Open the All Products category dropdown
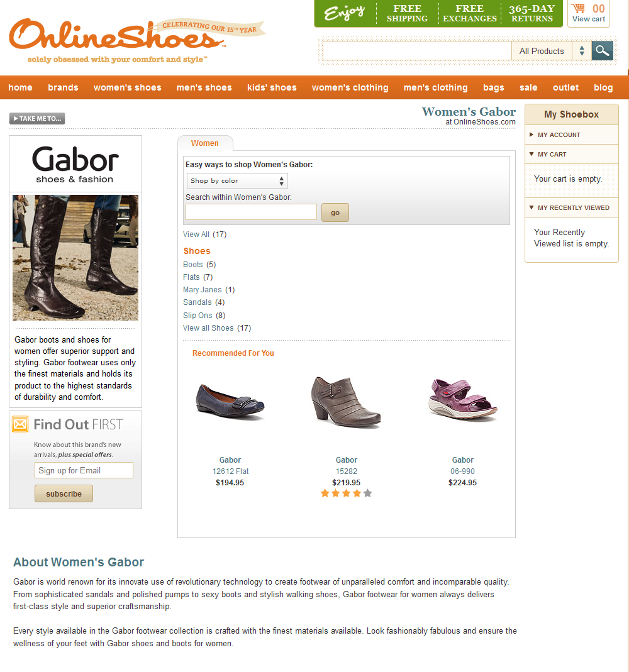The height and width of the screenshot is (672, 629). coord(552,51)
